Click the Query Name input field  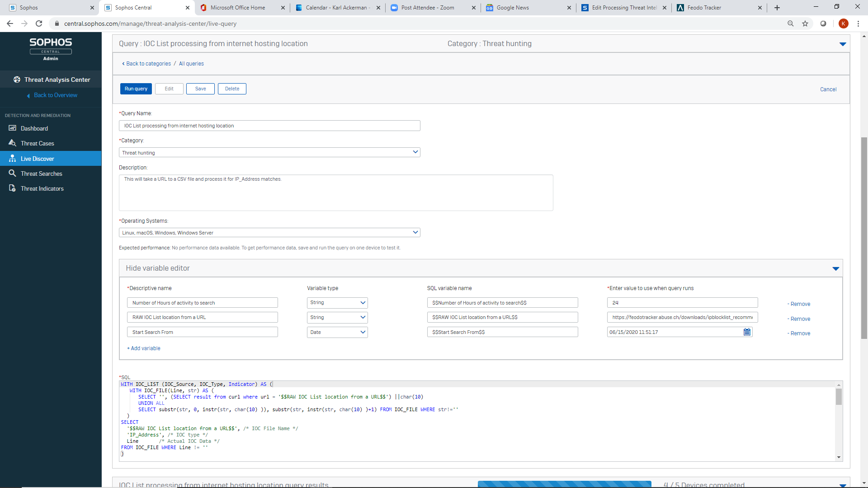[x=269, y=126]
